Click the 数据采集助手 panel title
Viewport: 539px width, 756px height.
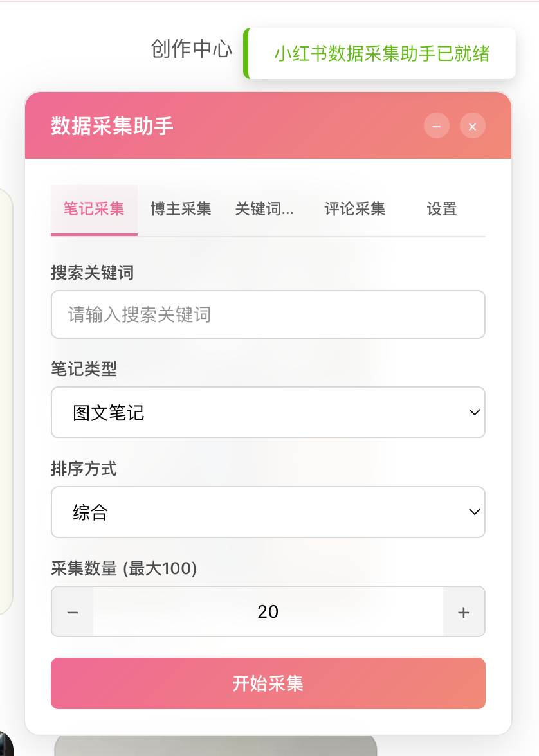112,126
